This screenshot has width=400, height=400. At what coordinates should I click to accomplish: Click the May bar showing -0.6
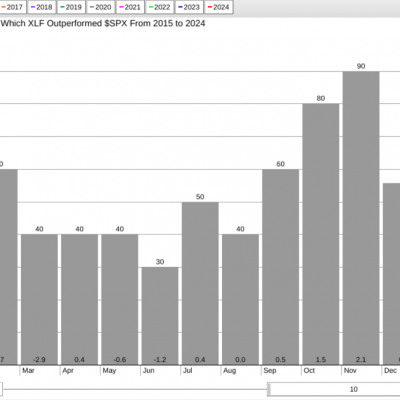[x=120, y=300]
